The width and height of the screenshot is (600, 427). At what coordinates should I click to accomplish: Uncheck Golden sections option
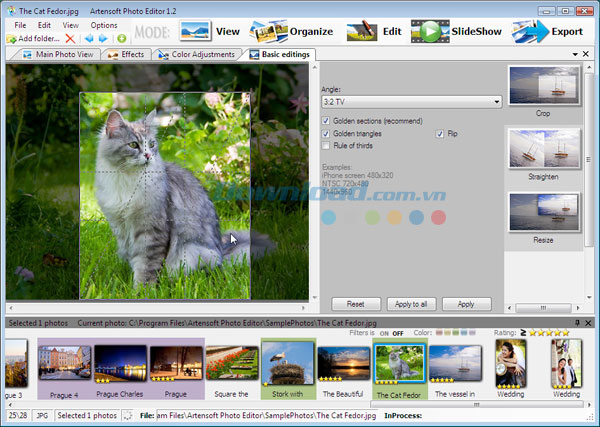pyautogui.click(x=326, y=121)
